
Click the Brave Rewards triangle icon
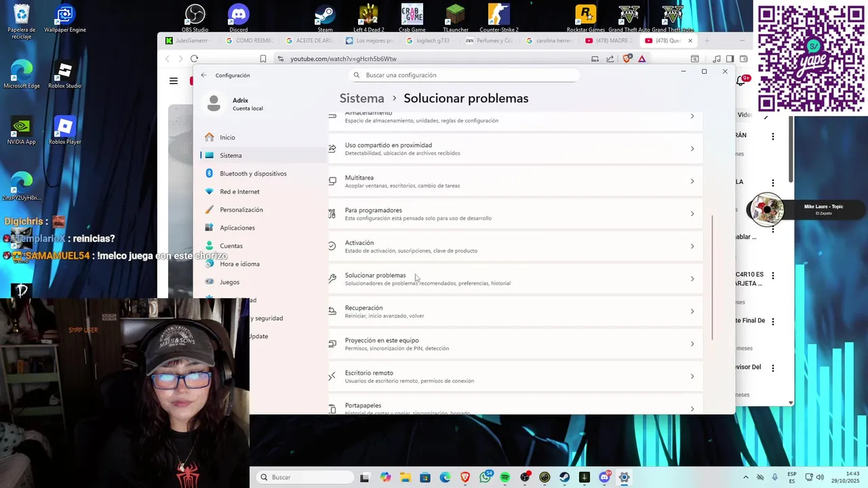point(642,59)
